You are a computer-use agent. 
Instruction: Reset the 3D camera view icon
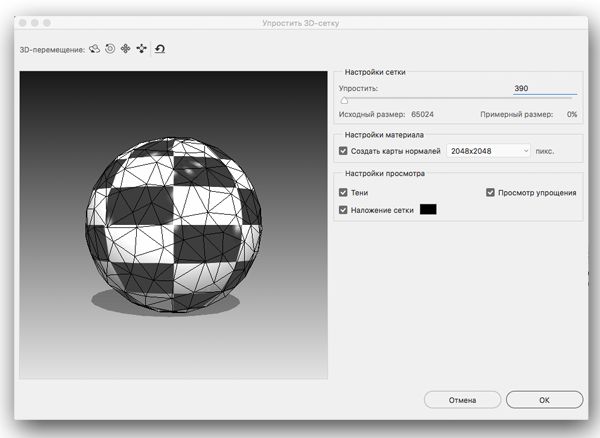160,49
